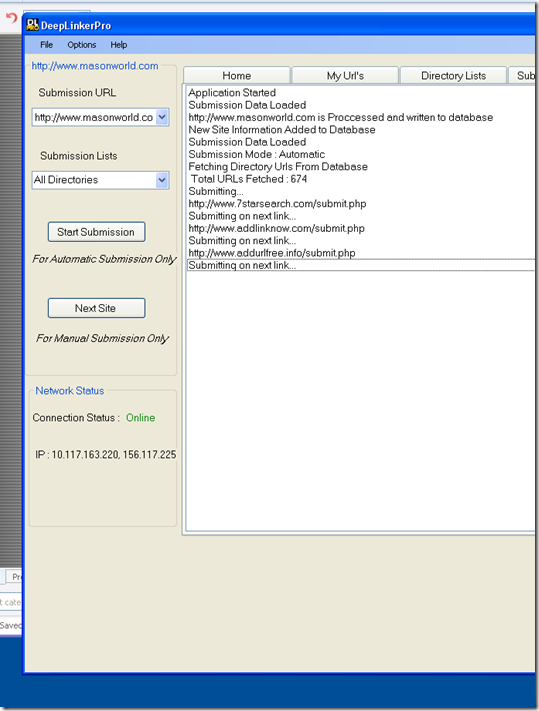Expand the Submission URL dropdown arrow
This screenshot has width=539, height=711.
162,117
